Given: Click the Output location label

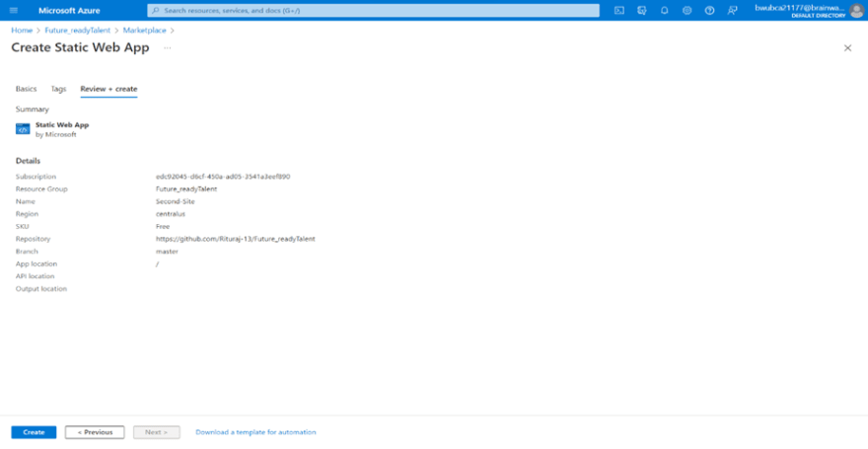Looking at the screenshot, I should pos(41,289).
